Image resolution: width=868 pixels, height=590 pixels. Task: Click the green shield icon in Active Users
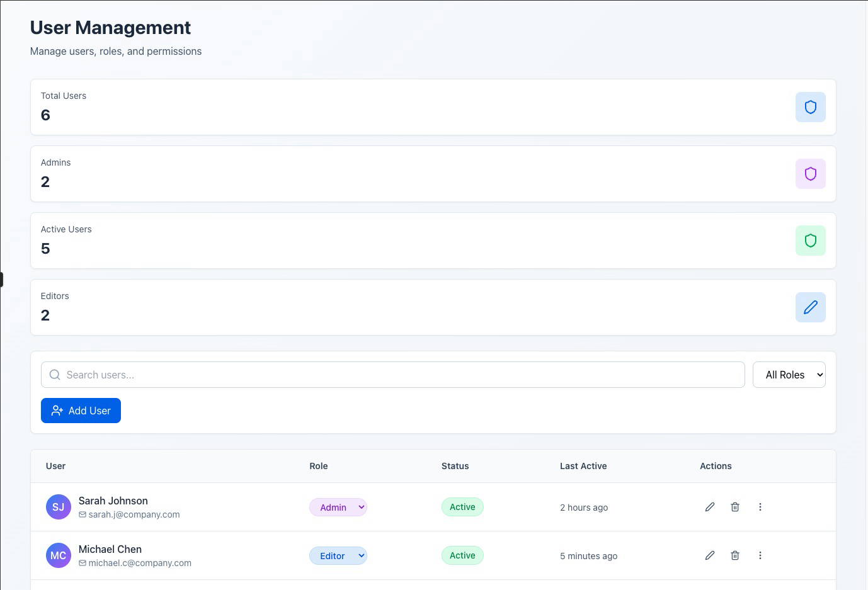(810, 241)
